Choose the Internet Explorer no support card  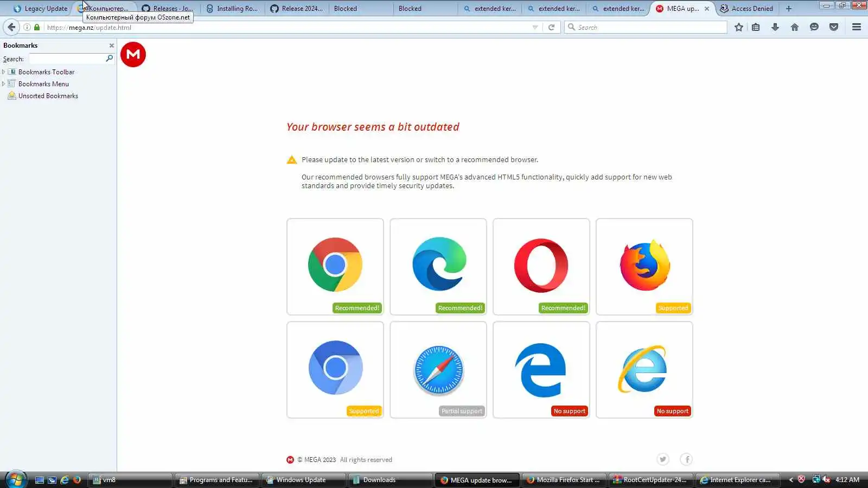(644, 370)
